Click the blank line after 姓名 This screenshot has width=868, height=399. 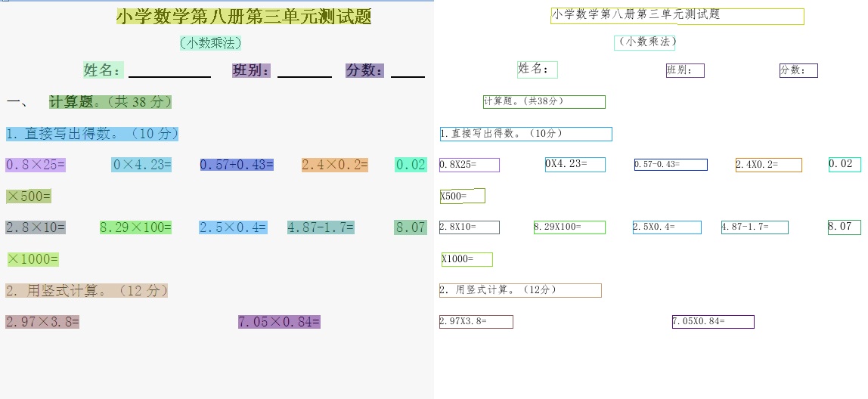tap(169, 72)
